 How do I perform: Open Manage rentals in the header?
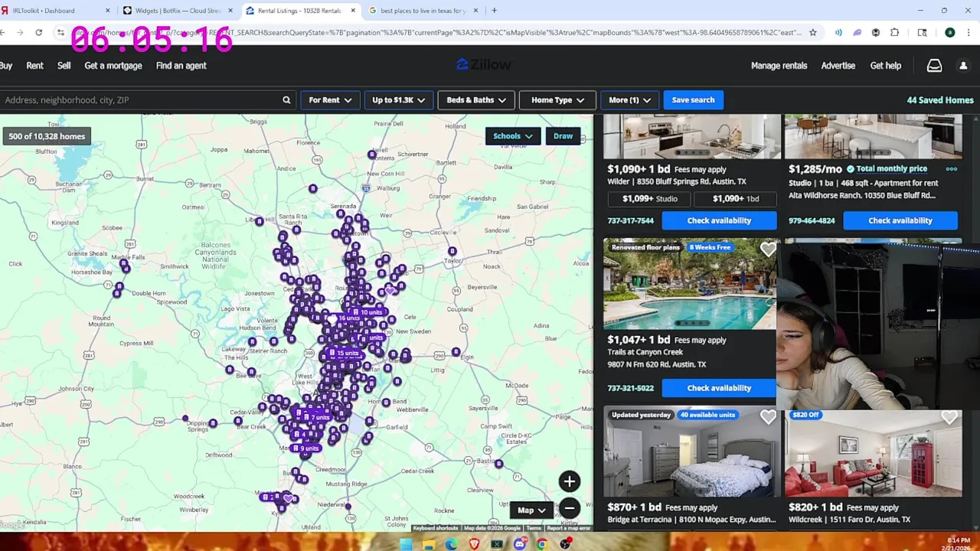coord(779,66)
